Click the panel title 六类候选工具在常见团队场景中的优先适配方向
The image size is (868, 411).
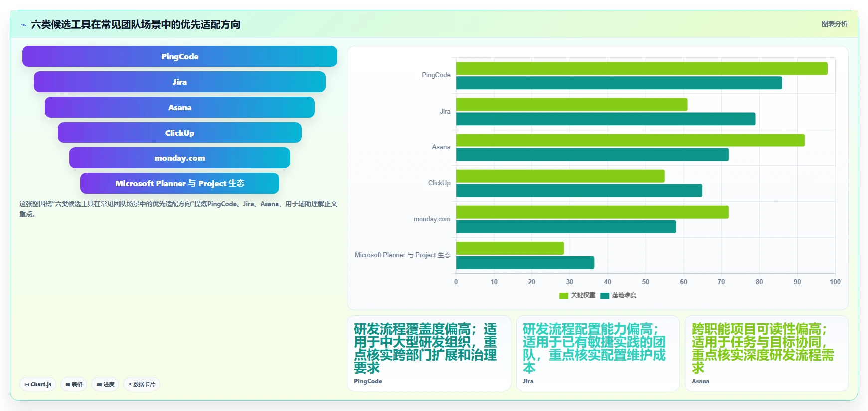tap(136, 24)
